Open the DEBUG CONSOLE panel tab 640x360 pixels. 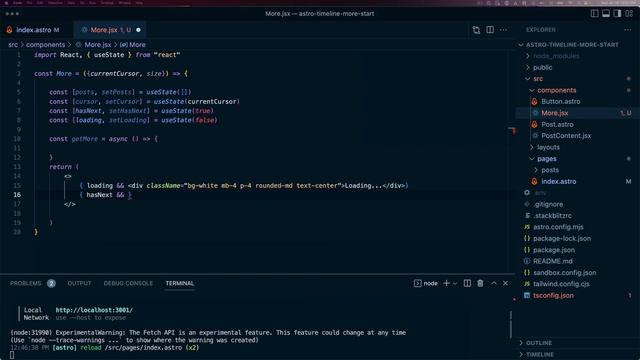click(128, 283)
